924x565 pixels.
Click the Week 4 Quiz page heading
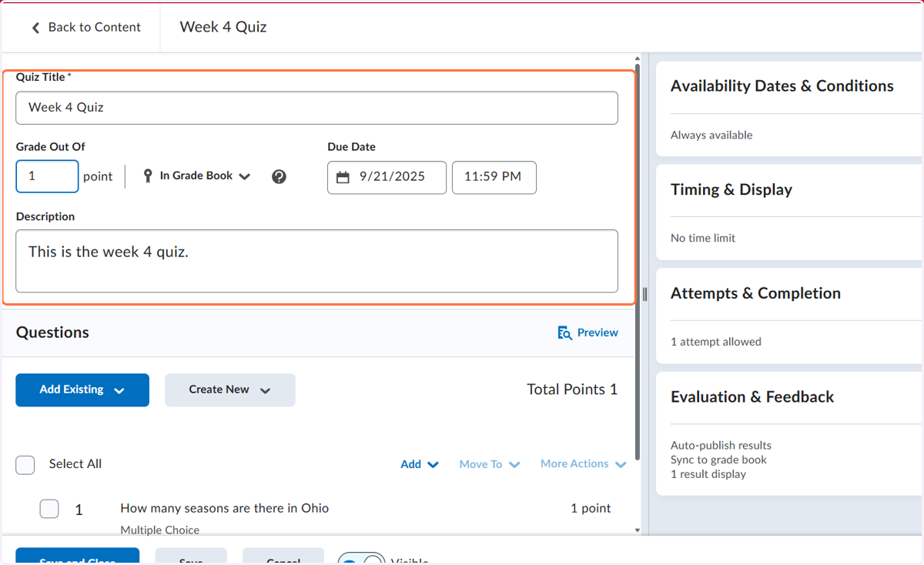pyautogui.click(x=223, y=27)
